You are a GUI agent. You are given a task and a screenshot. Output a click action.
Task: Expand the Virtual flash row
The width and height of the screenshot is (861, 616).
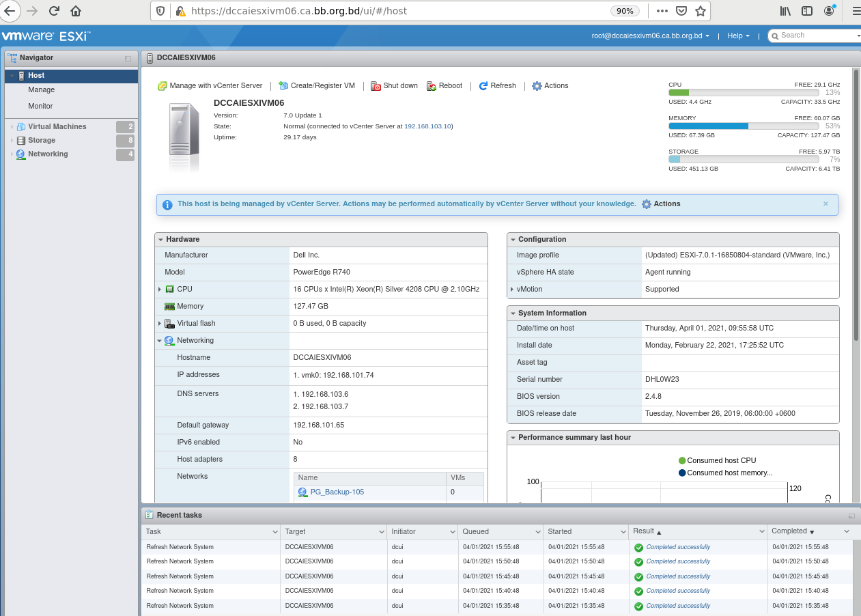pyautogui.click(x=160, y=324)
